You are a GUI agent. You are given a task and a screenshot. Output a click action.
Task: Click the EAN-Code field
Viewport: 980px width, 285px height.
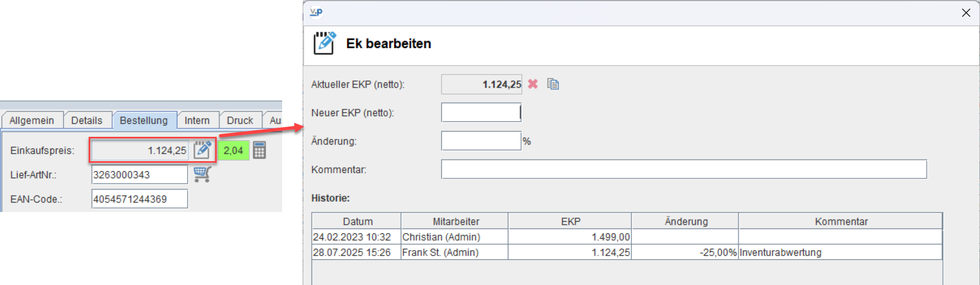(139, 199)
